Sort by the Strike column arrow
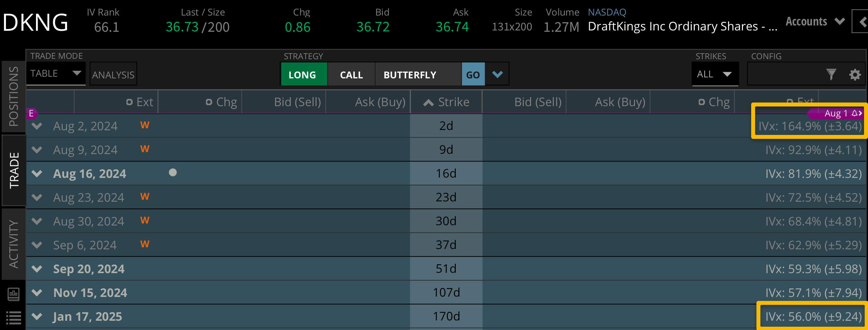Viewport: 868px width, 330px height. (428, 103)
